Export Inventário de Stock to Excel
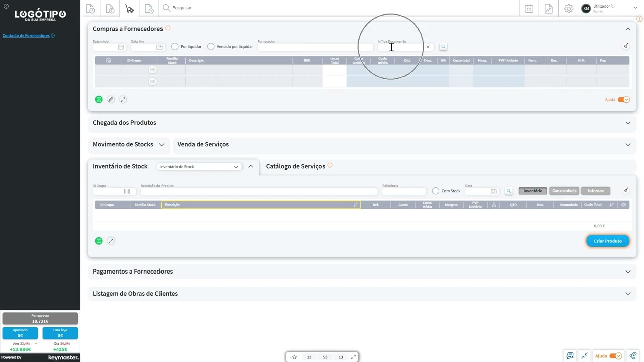Image resolution: width=644 pixels, height=362 pixels. coord(99,241)
